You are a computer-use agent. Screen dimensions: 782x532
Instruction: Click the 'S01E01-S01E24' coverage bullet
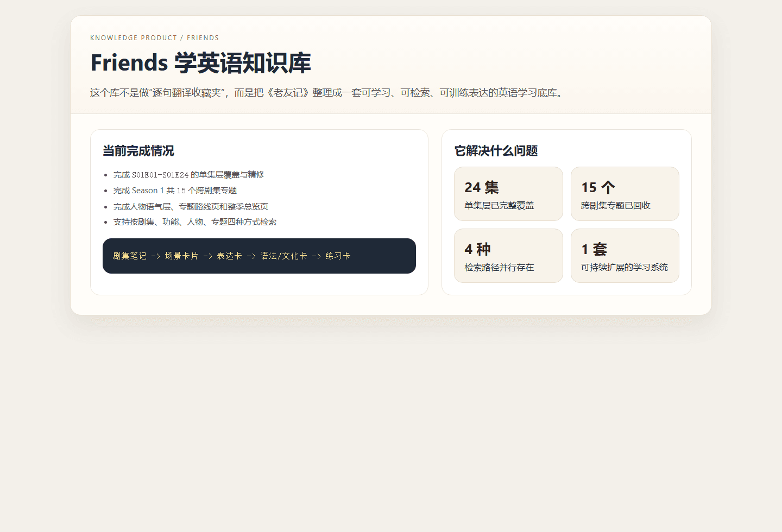pos(188,175)
